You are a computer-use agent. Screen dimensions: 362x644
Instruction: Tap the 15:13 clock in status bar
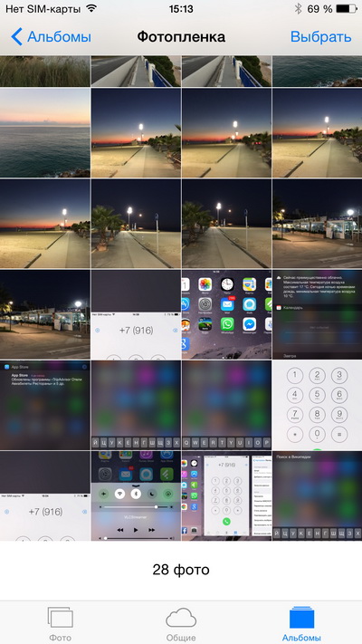pyautogui.click(x=181, y=9)
